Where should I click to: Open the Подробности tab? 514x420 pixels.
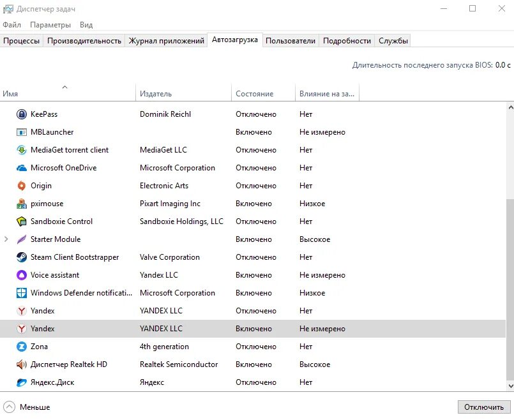point(347,41)
